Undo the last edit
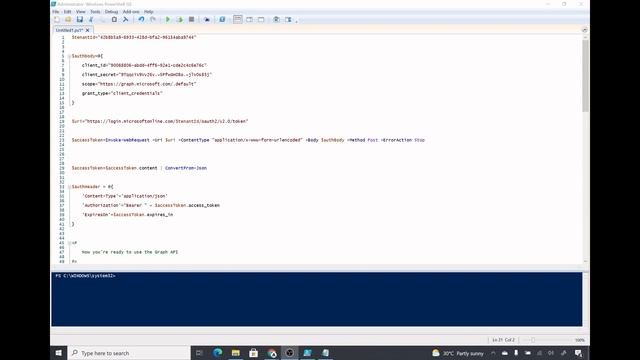This screenshot has height=360, width=640. (x=141, y=20)
